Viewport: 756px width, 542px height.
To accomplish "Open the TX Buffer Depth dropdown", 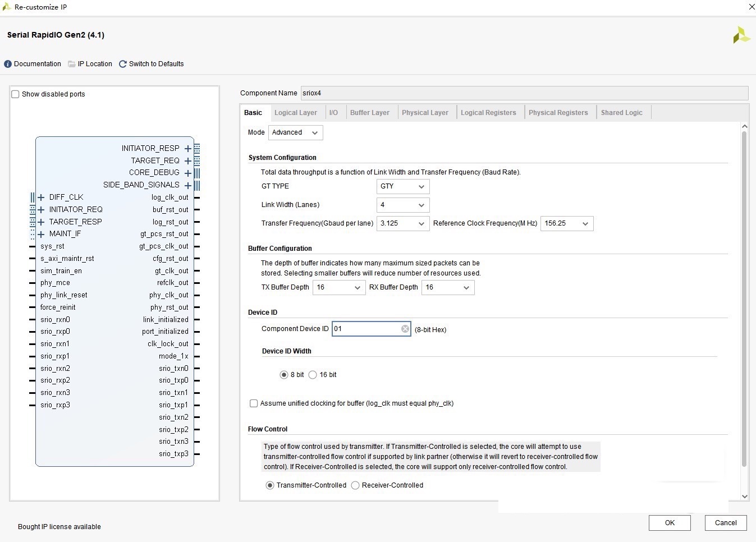I will (340, 287).
